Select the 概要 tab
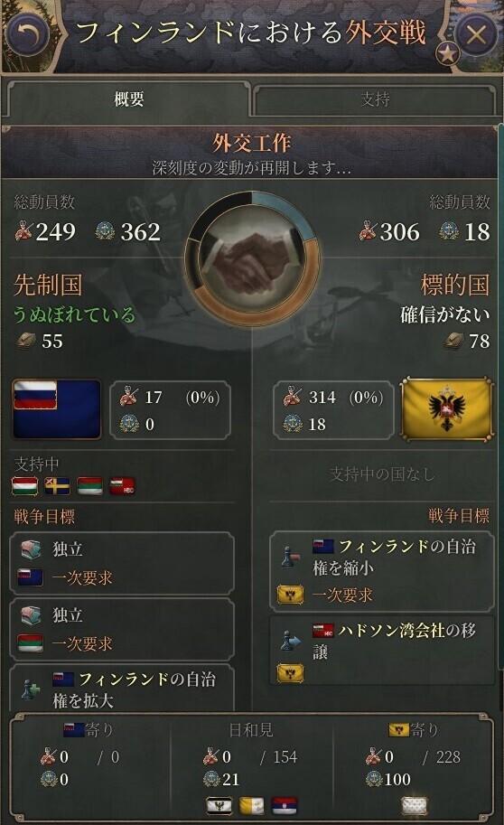 pyautogui.click(x=128, y=98)
